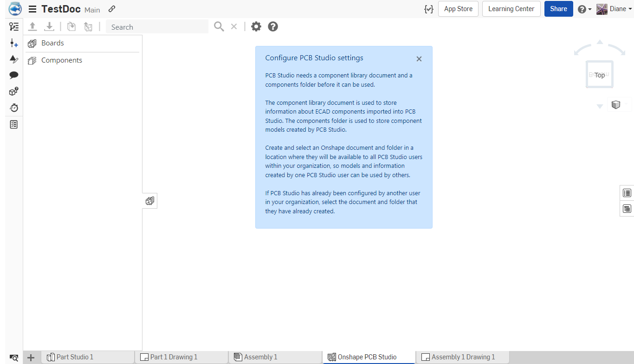Click the box with question mark sidebar icon
The image size is (634, 364).
(x=14, y=91)
